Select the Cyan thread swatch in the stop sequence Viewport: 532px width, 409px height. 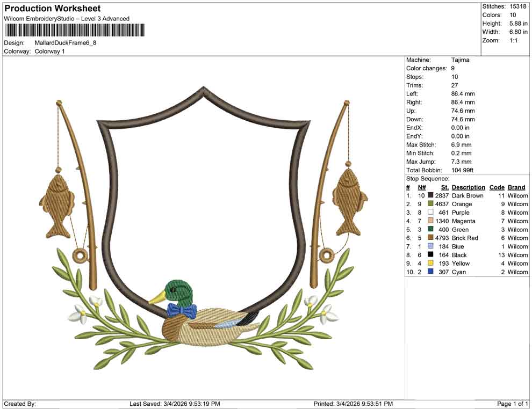coord(429,272)
